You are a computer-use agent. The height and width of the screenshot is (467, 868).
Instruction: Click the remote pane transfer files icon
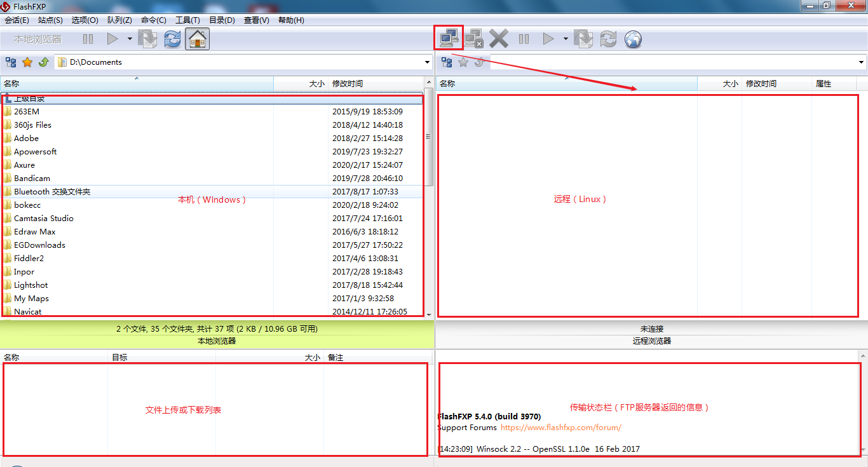click(583, 39)
